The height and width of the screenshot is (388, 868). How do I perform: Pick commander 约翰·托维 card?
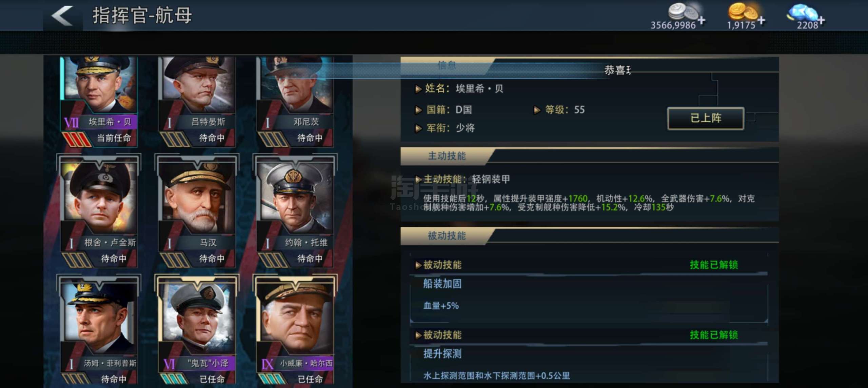click(295, 211)
